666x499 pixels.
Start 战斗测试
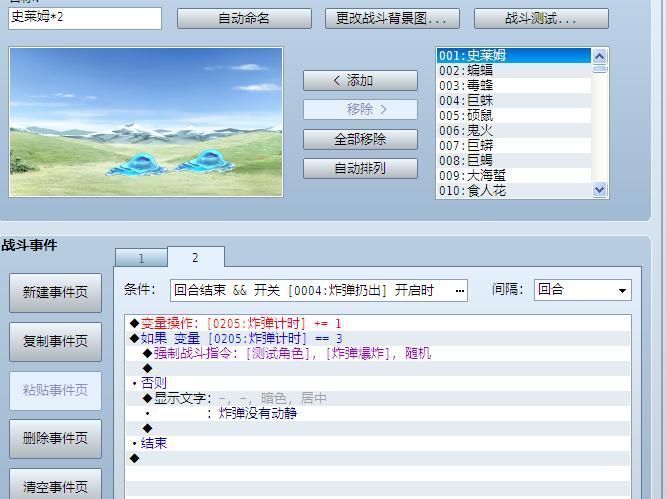coord(541,18)
